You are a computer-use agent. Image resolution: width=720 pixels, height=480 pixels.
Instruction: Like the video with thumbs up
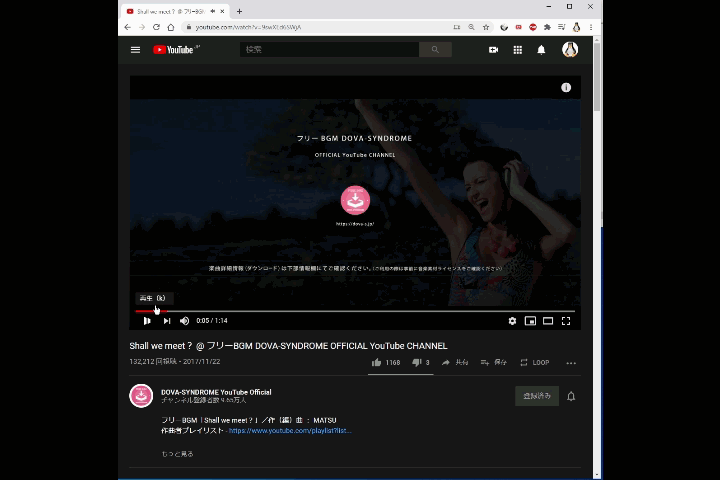pos(386,362)
